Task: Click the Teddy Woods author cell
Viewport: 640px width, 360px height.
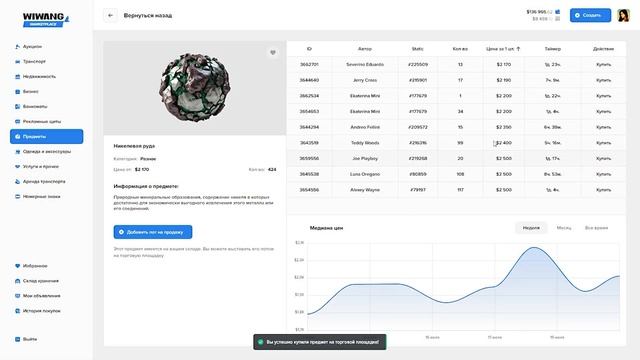Action: 365,143
